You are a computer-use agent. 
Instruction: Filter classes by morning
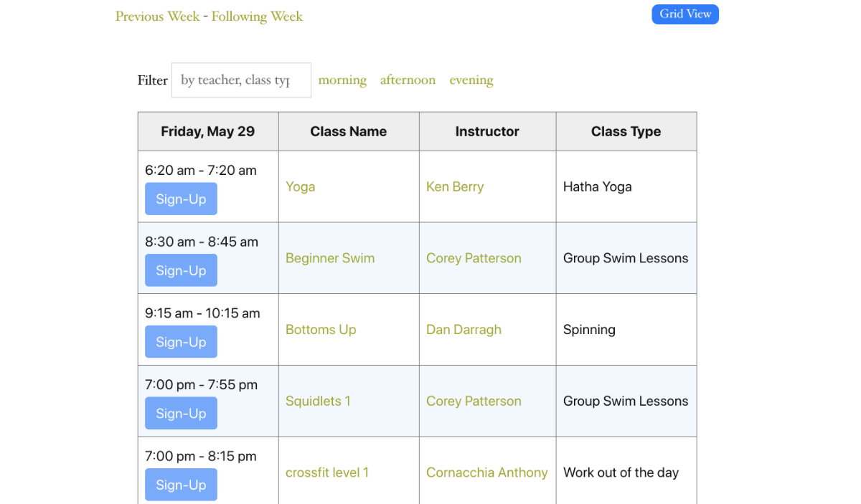pyautogui.click(x=342, y=80)
